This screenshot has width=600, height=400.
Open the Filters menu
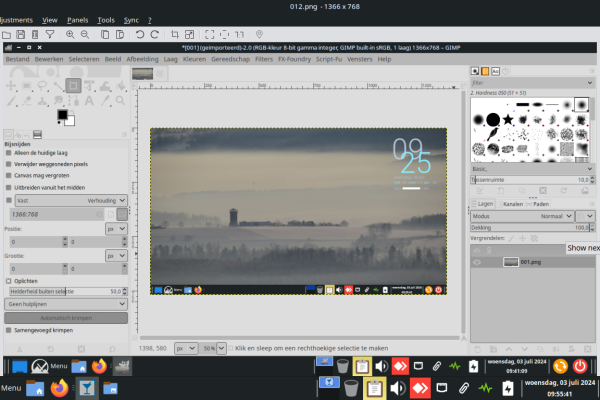point(264,59)
